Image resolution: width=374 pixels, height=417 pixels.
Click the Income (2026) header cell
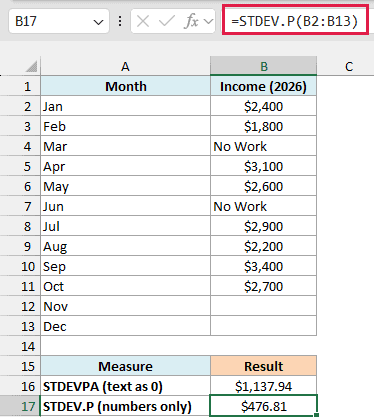(x=264, y=86)
